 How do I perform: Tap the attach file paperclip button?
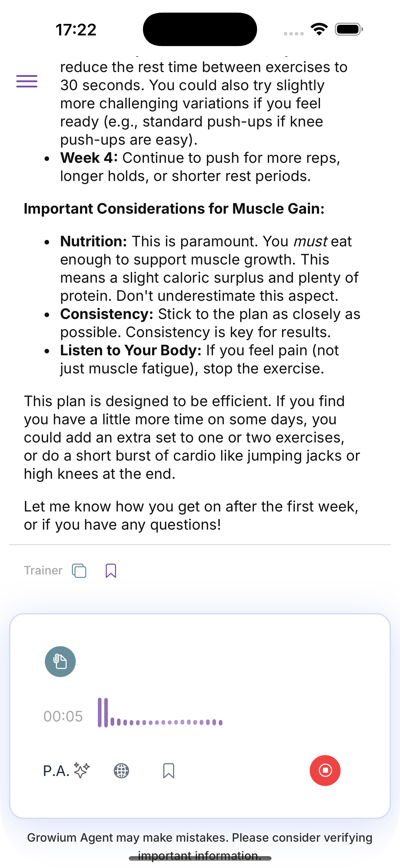point(60,662)
